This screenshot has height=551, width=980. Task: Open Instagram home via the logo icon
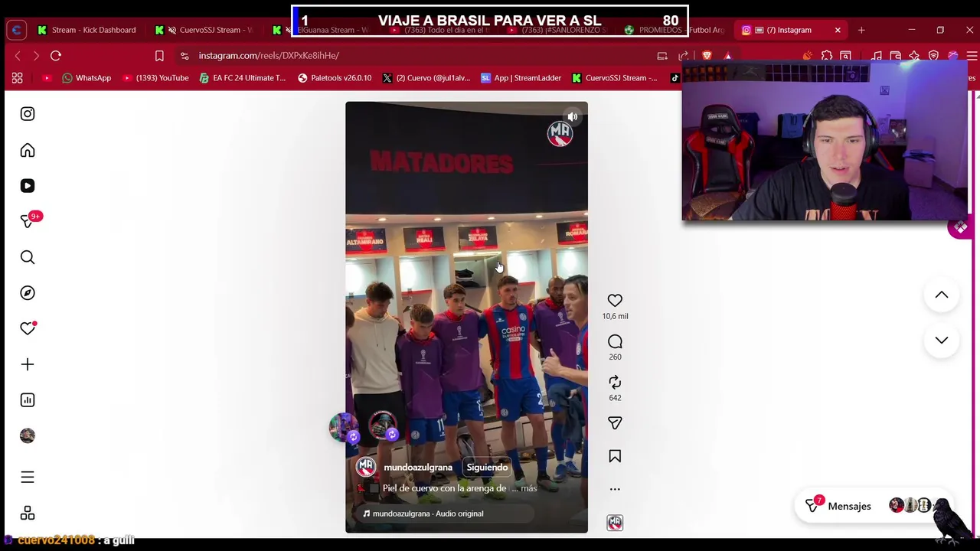[x=28, y=114]
